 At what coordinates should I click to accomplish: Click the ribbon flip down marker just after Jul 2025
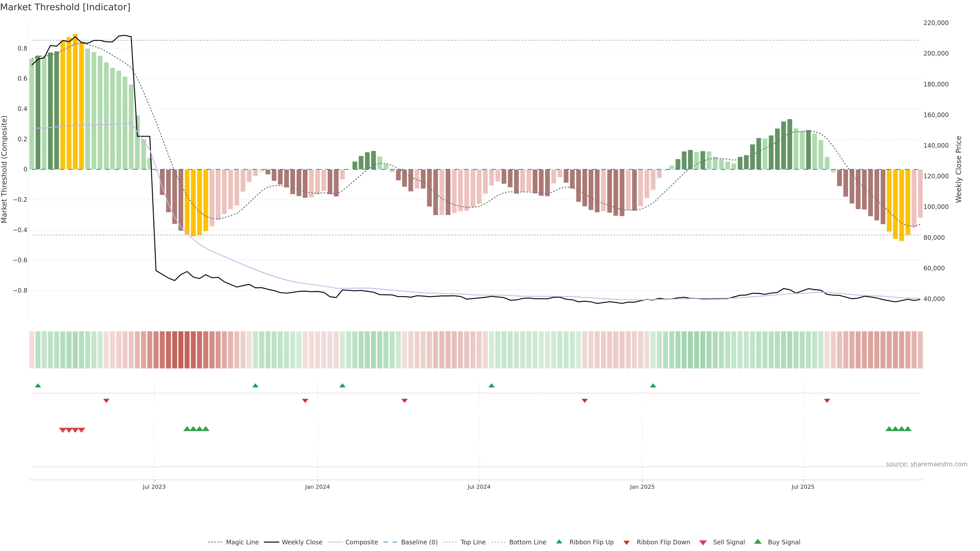[827, 400]
